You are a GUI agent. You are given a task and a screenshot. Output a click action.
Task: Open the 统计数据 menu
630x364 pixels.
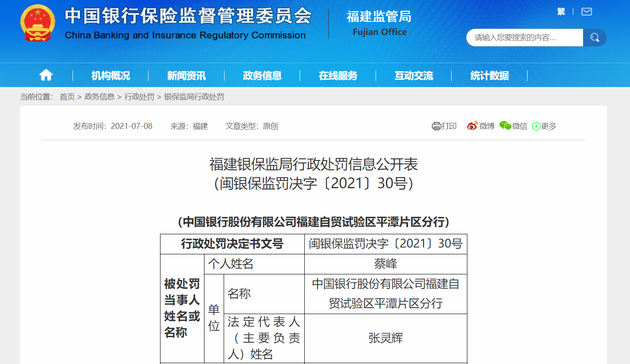[489, 76]
